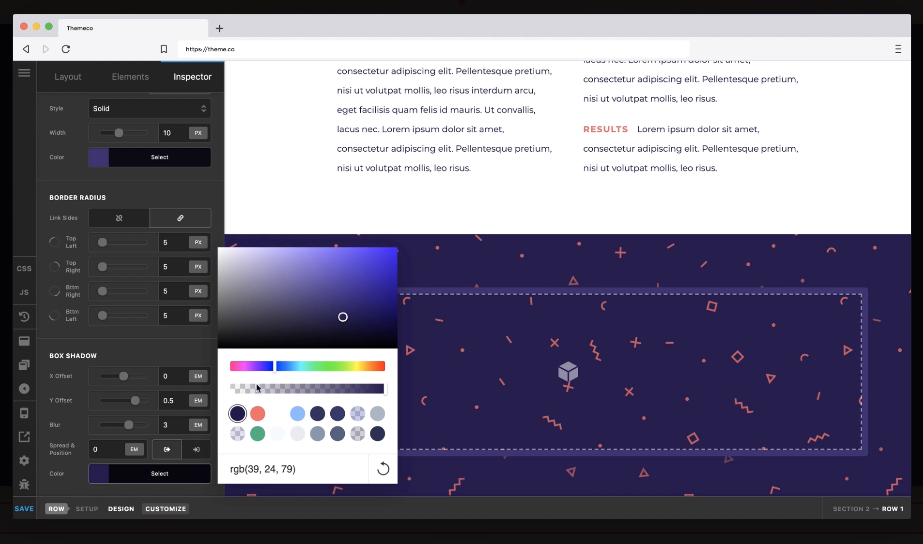Click the rgb(39, 24, 79) color value field
923x544 pixels.
pos(293,469)
